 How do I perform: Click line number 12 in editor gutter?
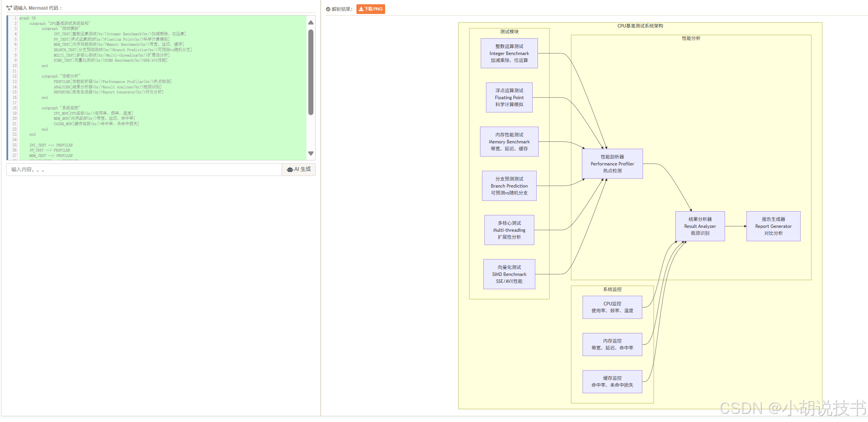14,76
